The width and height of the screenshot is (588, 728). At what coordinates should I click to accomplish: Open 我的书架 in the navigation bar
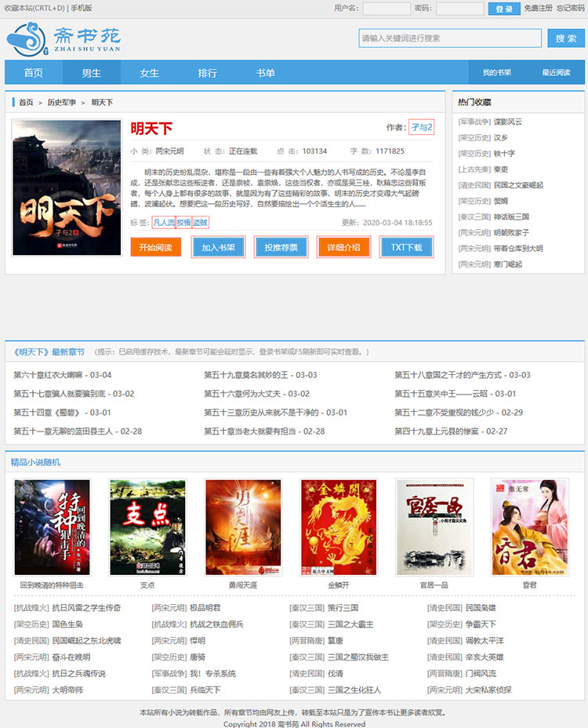496,72
